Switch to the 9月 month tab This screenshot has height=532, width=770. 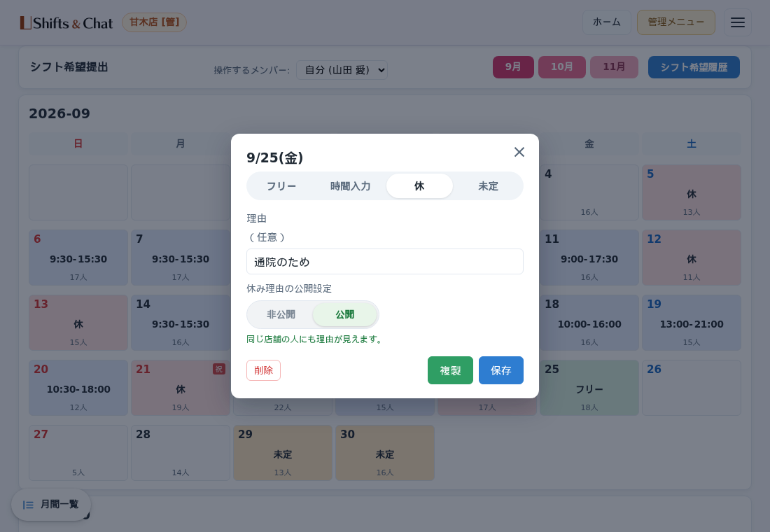513,66
